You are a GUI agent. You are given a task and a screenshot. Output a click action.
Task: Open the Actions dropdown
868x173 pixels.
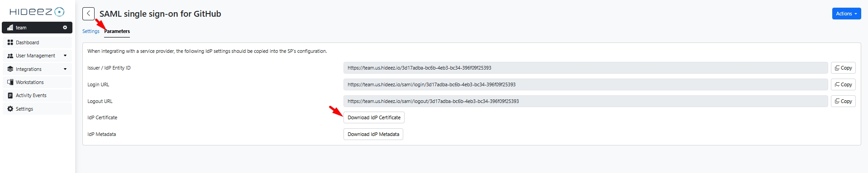846,14
